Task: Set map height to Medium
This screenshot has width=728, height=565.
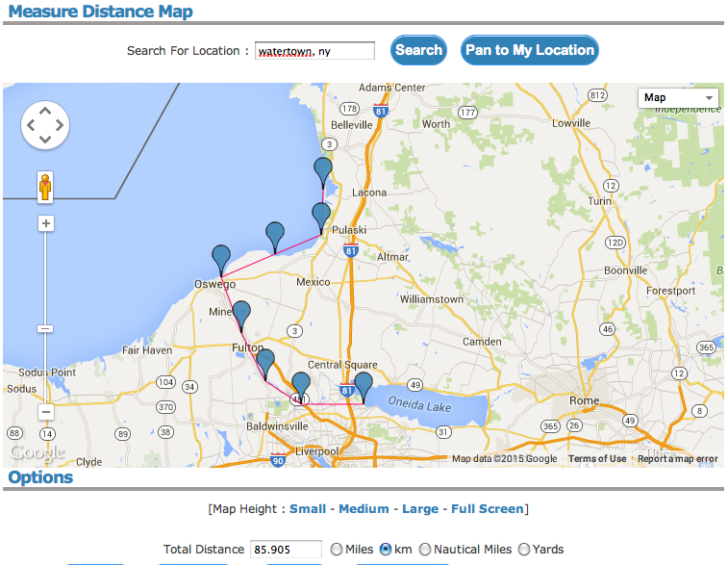Action: point(364,508)
